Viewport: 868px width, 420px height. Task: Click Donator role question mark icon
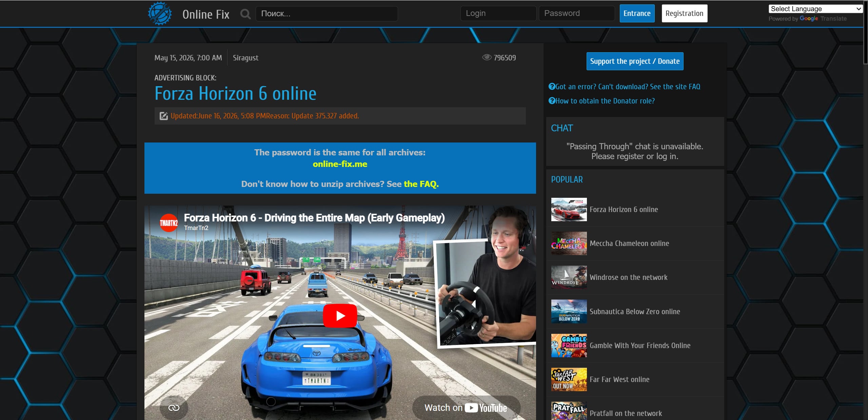pyautogui.click(x=552, y=101)
